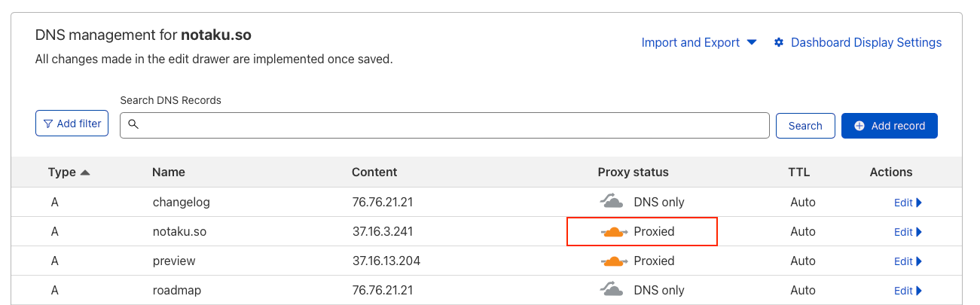Screen dimensions: 980x305
Task: Open Edit for the roadmap record
Action: pyautogui.click(x=908, y=291)
